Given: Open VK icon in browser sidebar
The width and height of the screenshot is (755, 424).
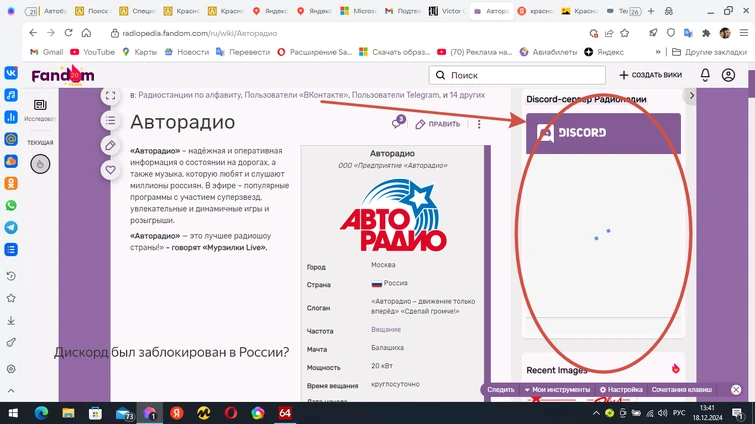Looking at the screenshot, I should pos(11,73).
